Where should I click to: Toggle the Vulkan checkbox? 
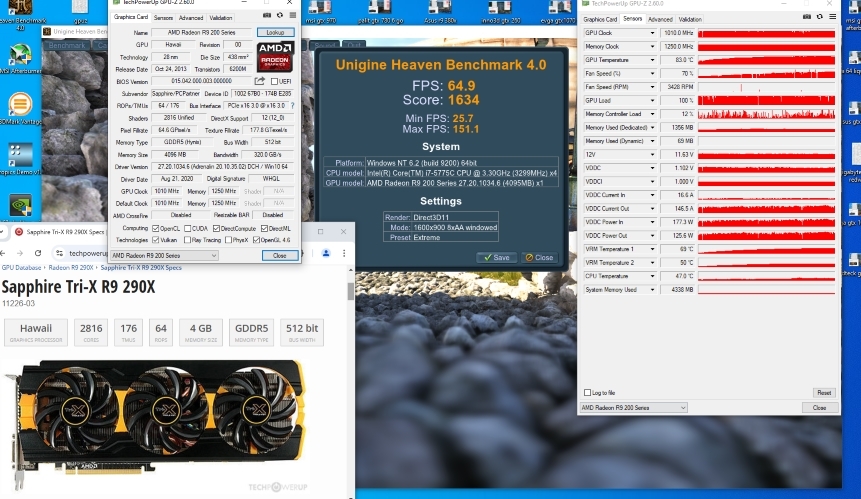point(155,240)
